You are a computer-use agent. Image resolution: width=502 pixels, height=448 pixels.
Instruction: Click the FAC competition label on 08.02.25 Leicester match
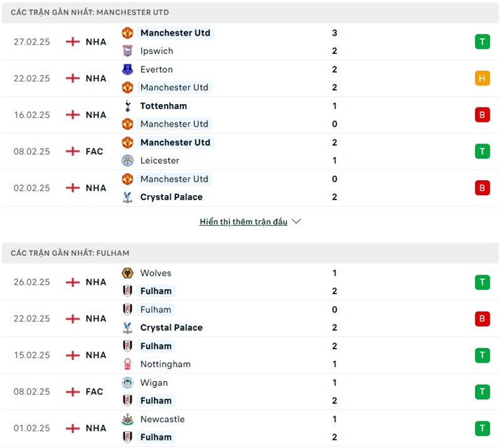tap(94, 151)
